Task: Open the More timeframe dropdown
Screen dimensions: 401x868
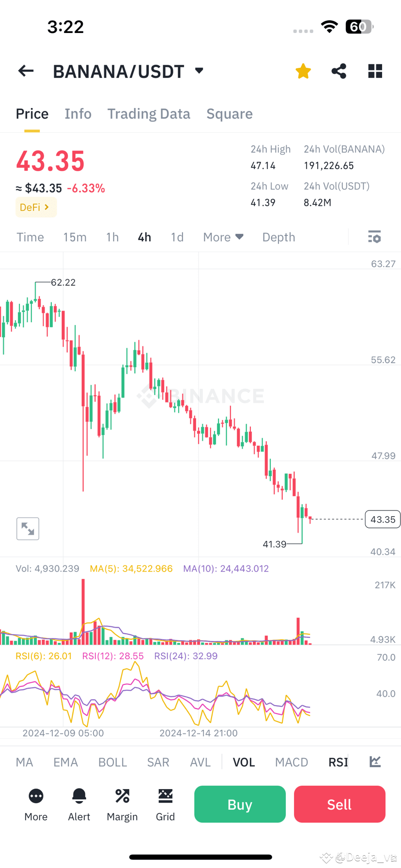Action: pyautogui.click(x=223, y=237)
